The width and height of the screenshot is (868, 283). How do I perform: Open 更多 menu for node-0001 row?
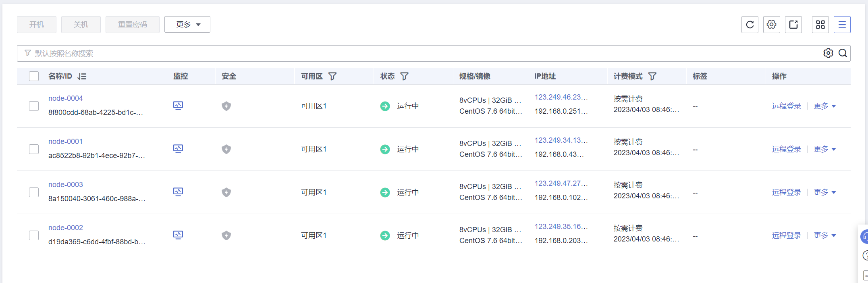point(824,149)
